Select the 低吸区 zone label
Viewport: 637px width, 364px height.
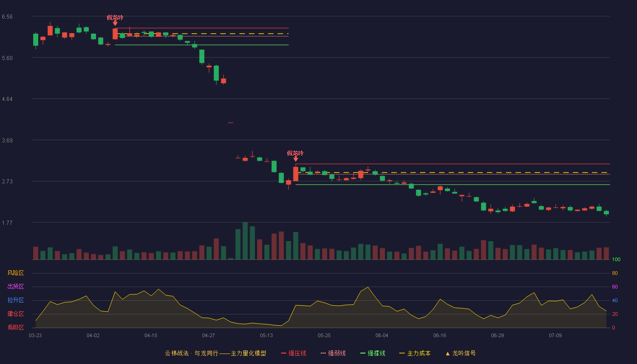(x=15, y=328)
